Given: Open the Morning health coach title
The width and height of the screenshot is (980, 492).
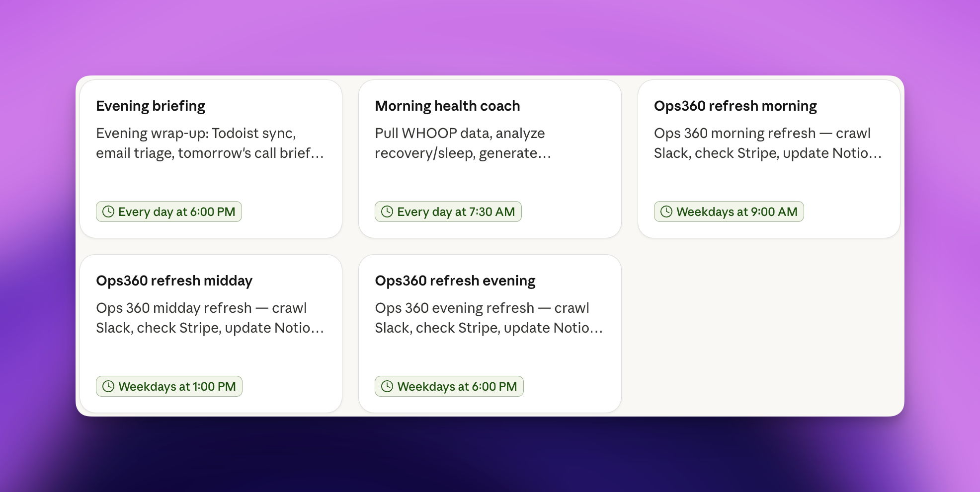Looking at the screenshot, I should point(447,106).
